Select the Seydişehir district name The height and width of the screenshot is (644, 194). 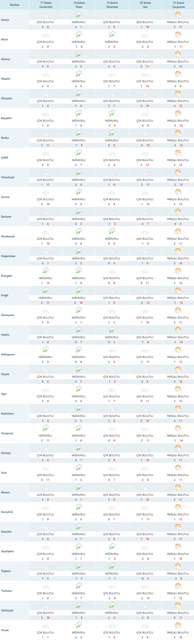[x=7, y=551]
